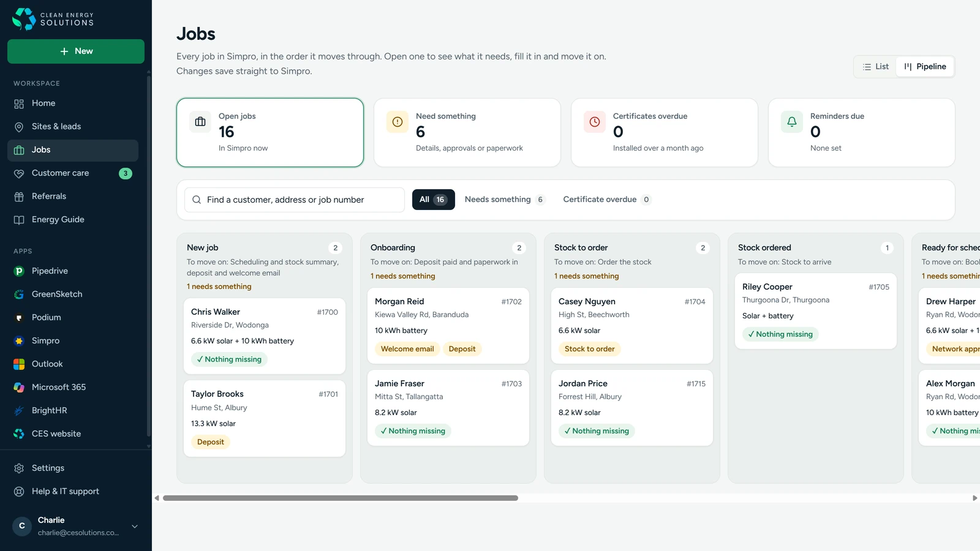Open the Casey Nguyen job card
The height and width of the screenshot is (551, 980).
click(x=632, y=326)
